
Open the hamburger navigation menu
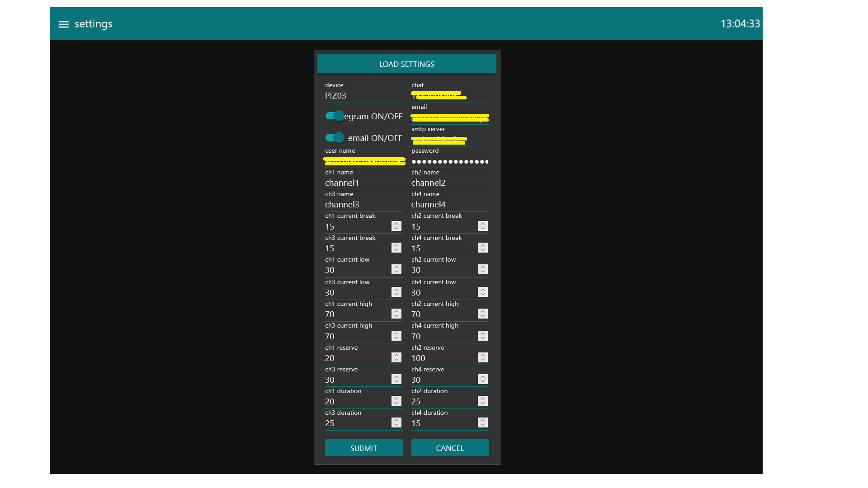point(64,24)
